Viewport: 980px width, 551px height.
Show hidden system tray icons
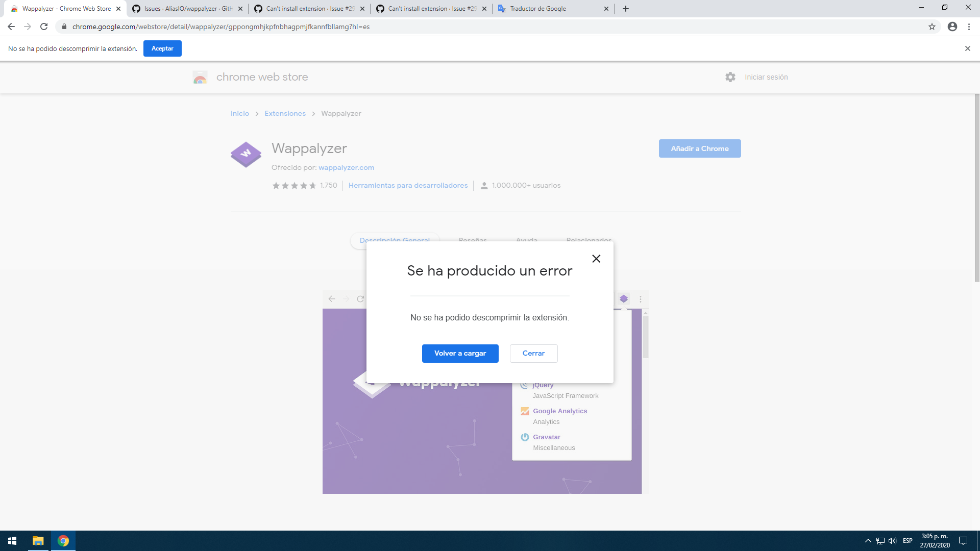(868, 541)
